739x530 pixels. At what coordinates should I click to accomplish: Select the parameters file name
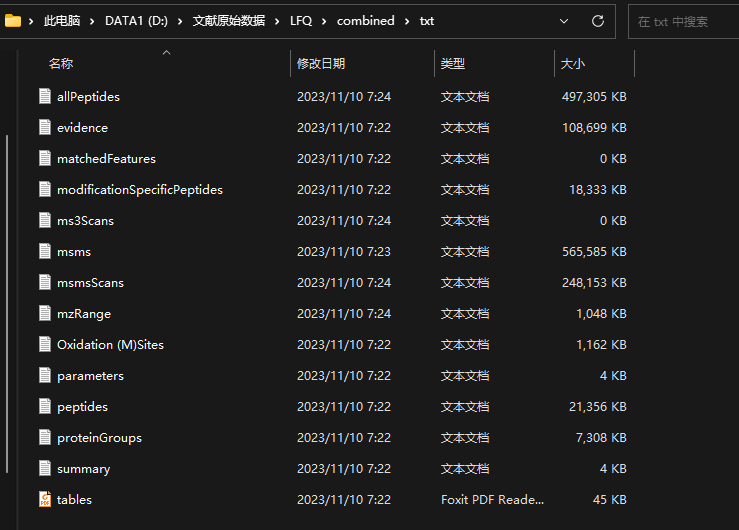[90, 376]
